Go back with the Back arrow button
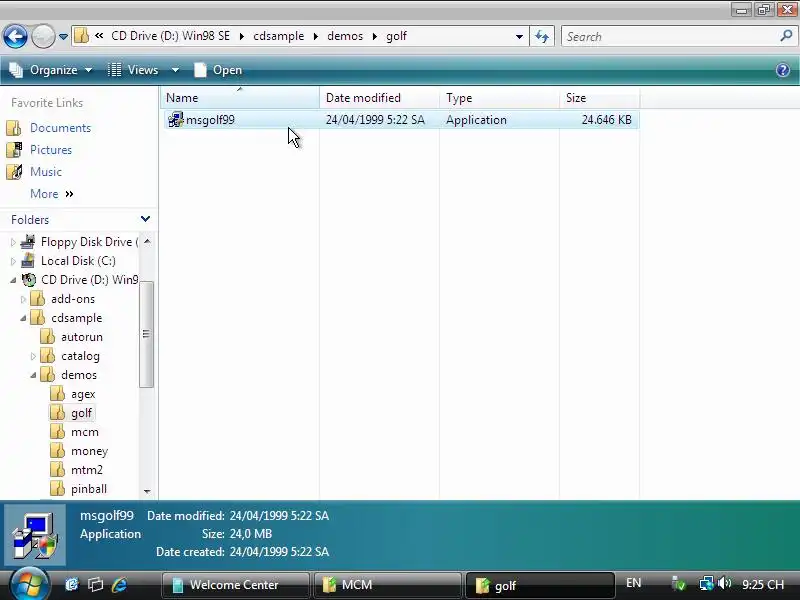Image resolution: width=800 pixels, height=600 pixels. coord(15,36)
